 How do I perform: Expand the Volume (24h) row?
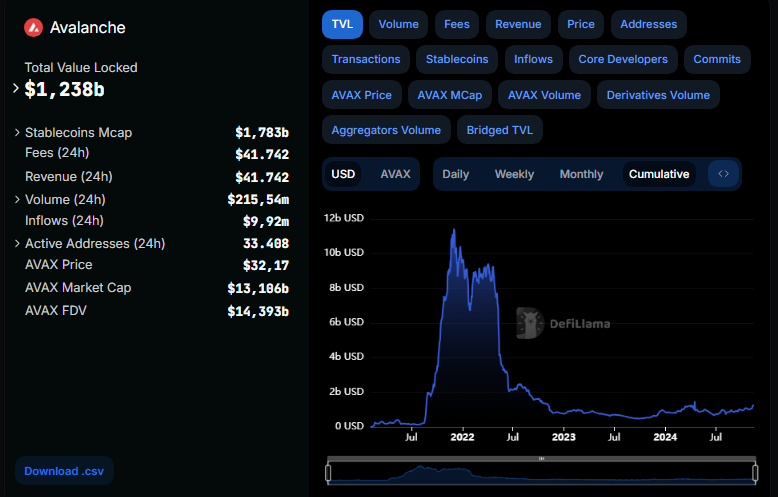coord(17,199)
